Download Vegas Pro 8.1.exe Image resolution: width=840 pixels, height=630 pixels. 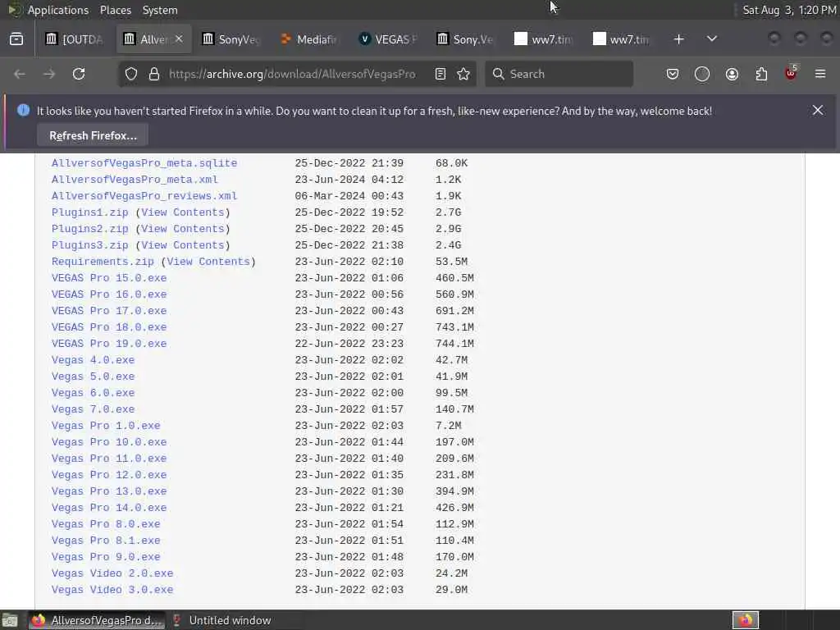point(106,541)
